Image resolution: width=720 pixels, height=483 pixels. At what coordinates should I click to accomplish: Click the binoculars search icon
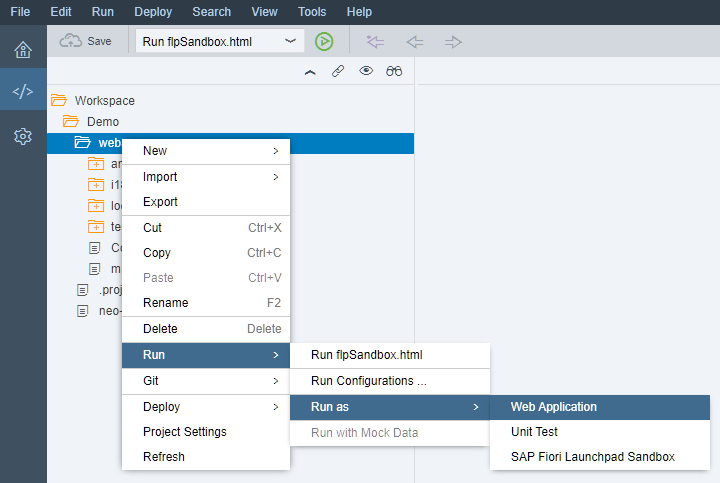click(x=394, y=71)
